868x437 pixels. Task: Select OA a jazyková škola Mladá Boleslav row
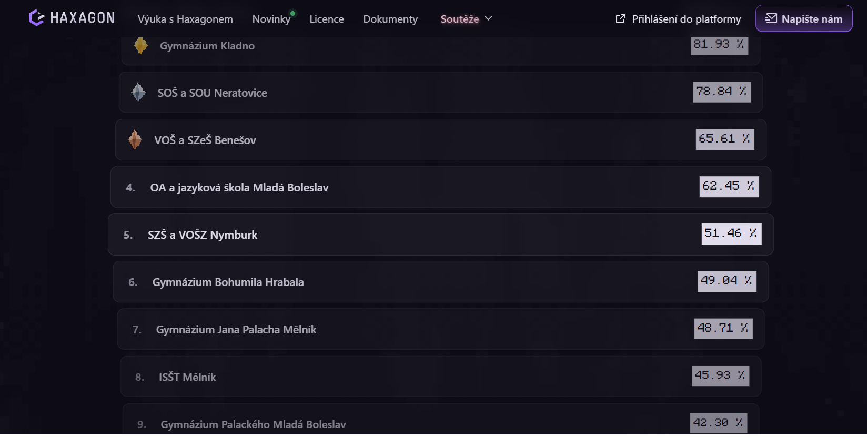(x=239, y=188)
